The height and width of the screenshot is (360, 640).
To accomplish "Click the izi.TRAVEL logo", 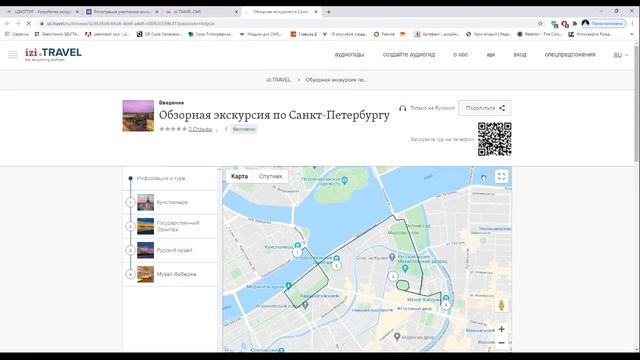I will (53, 54).
